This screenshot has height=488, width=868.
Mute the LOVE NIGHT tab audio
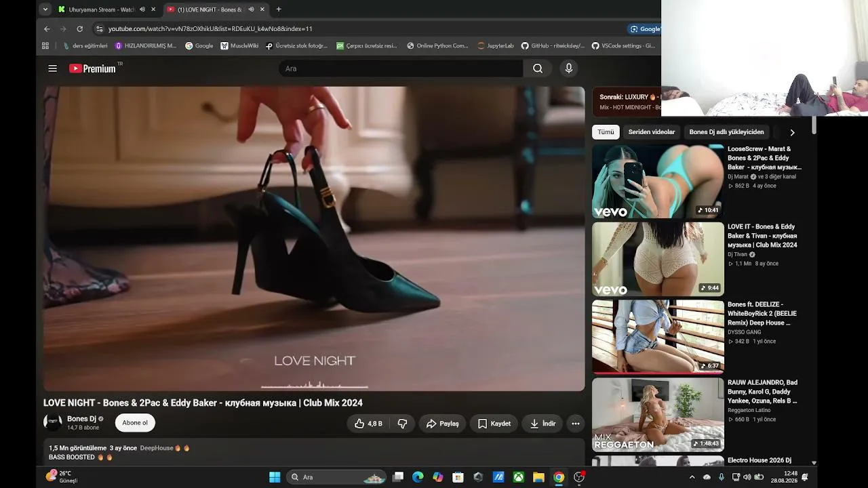tap(251, 9)
